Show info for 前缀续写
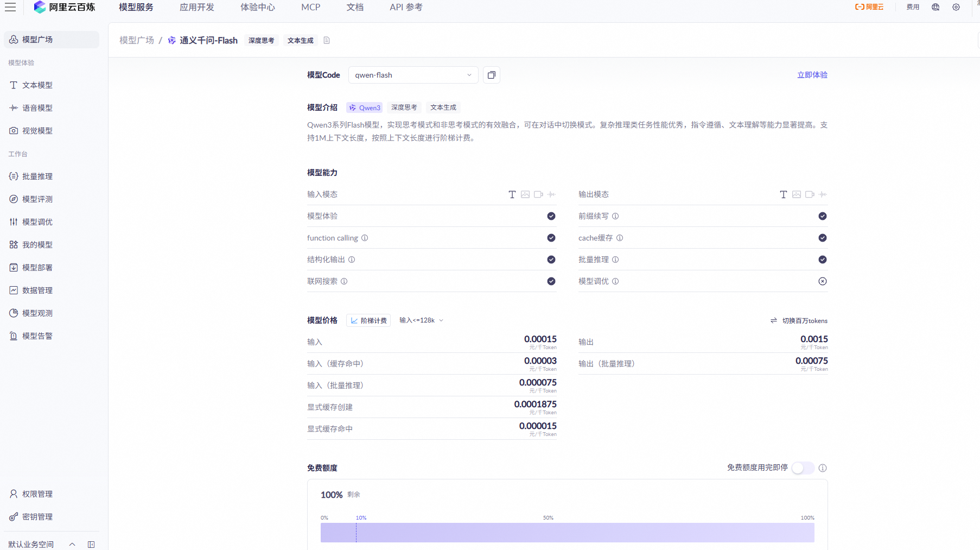This screenshot has height=550, width=980. point(615,216)
